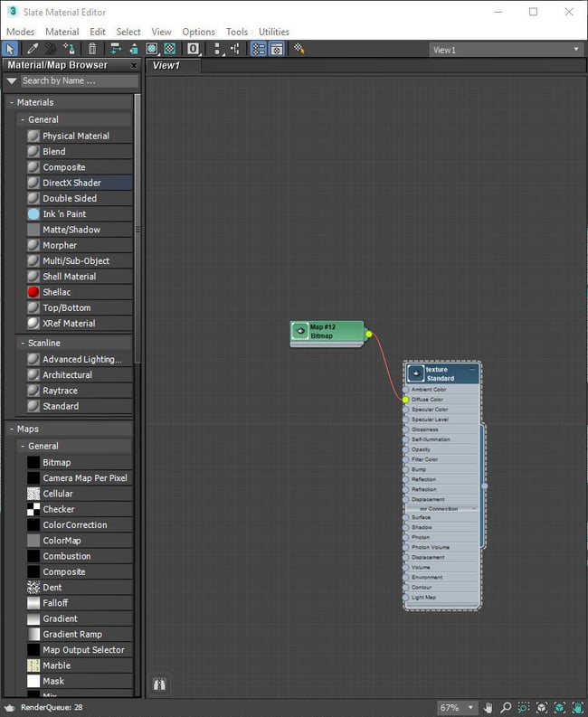Click the Zoom Extents Selected teal cube icon
The height and width of the screenshot is (717, 588).
[560, 708]
